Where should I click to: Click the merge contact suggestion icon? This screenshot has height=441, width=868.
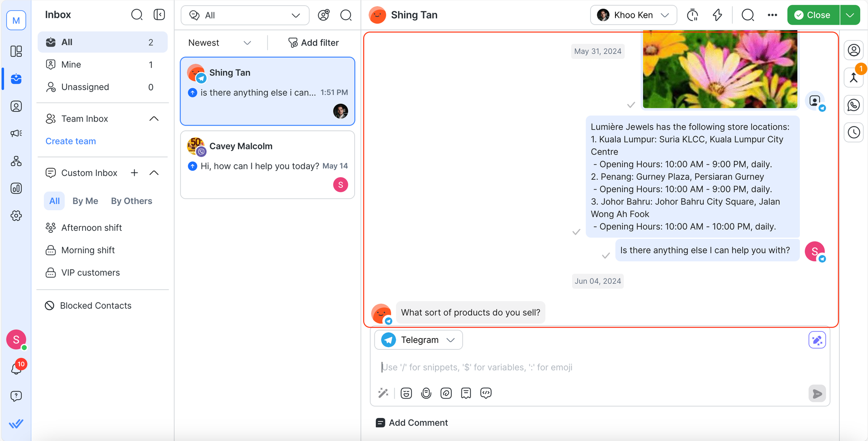point(854,78)
